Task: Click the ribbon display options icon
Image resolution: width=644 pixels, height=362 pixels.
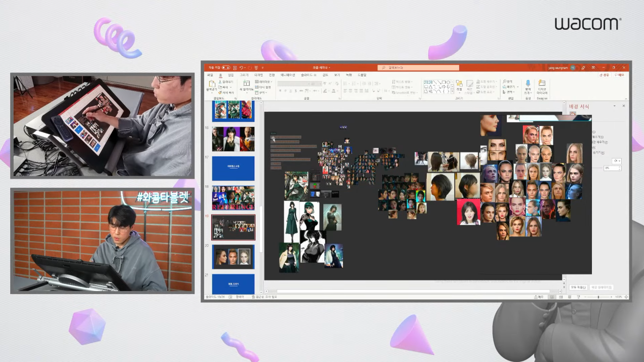Action: click(593, 68)
